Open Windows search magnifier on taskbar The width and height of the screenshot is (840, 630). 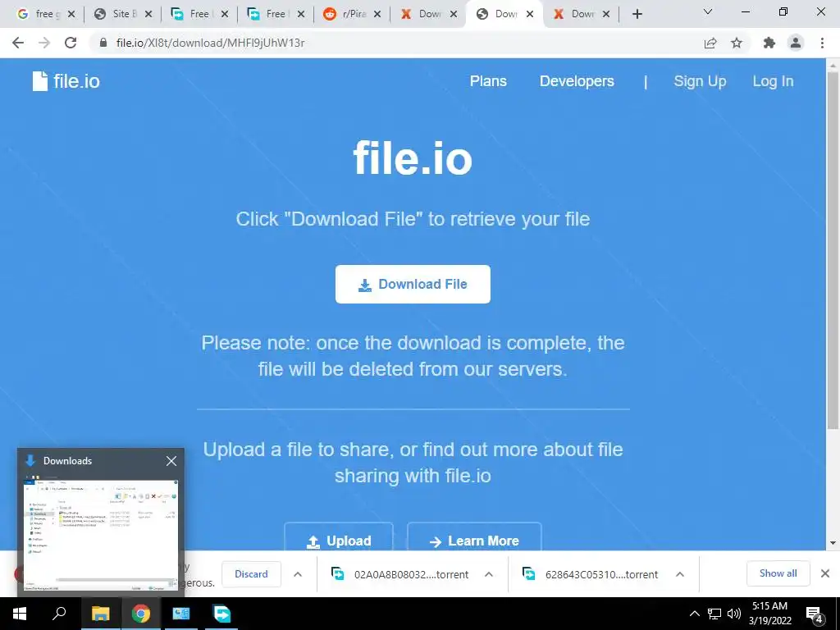59,614
